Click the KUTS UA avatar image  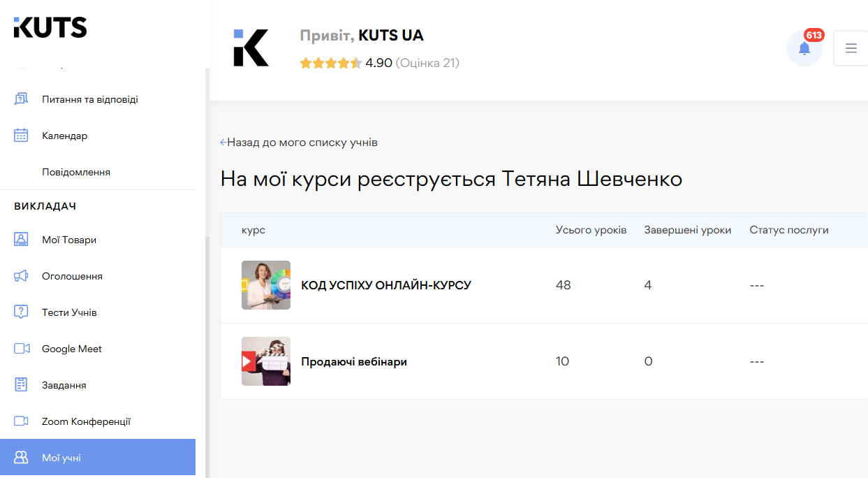pos(251,48)
